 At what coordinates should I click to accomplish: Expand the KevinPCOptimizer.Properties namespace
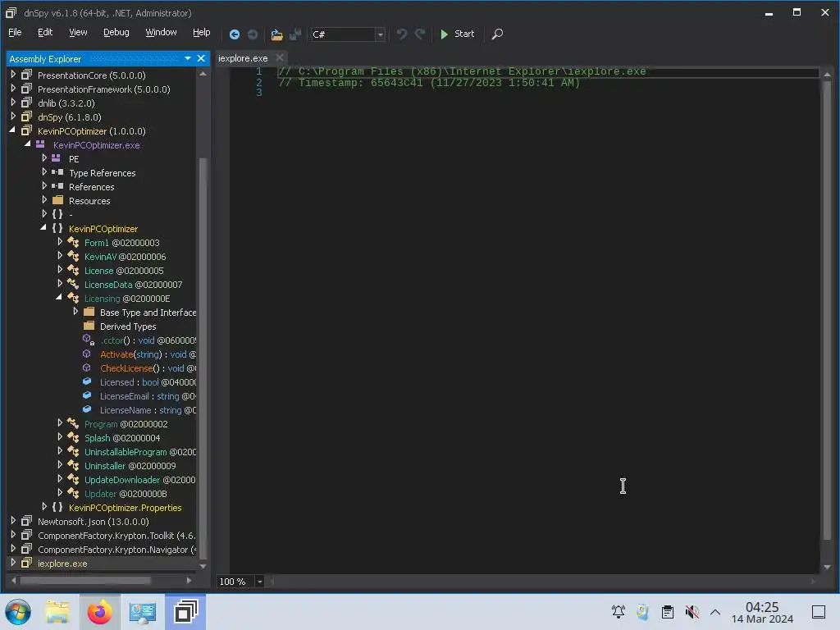coord(44,506)
